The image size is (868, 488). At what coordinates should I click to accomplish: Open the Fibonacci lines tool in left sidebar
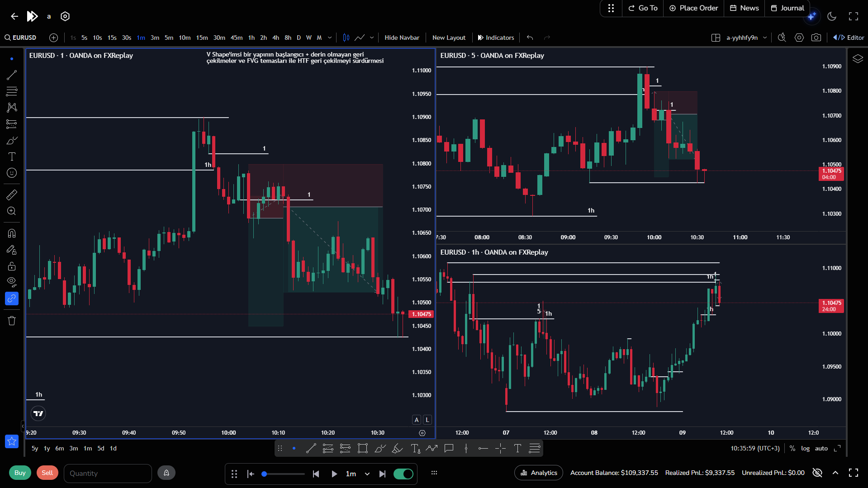pyautogui.click(x=12, y=91)
